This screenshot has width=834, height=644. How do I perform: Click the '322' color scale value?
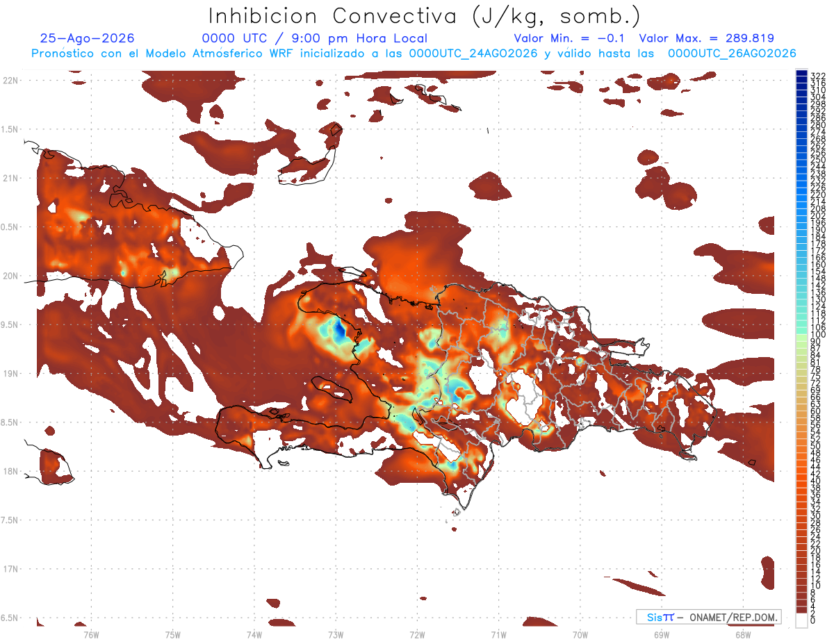click(817, 76)
